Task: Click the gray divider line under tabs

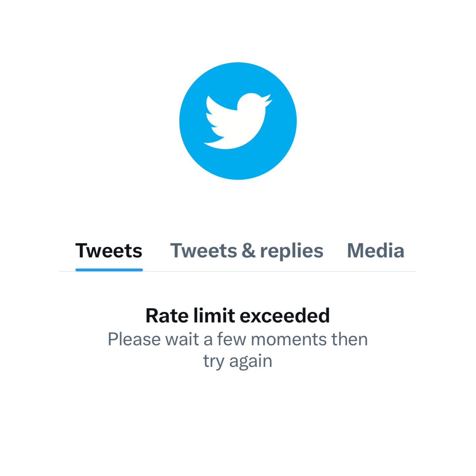Action: (238, 272)
